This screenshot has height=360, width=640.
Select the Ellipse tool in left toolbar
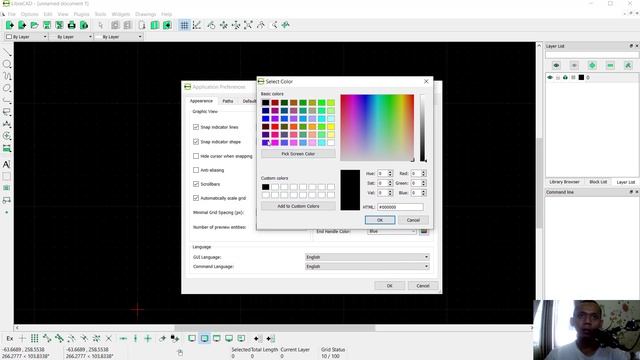click(7, 88)
